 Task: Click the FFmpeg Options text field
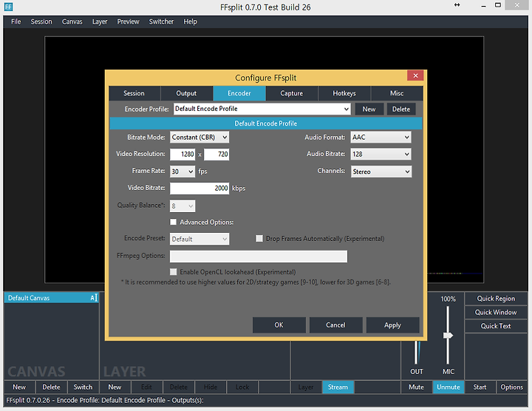click(x=259, y=257)
